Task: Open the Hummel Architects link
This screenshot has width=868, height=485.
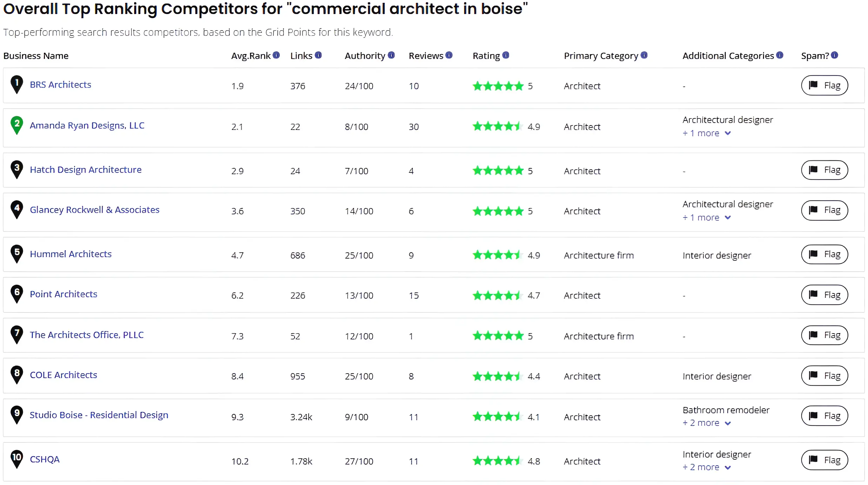Action: (71, 254)
